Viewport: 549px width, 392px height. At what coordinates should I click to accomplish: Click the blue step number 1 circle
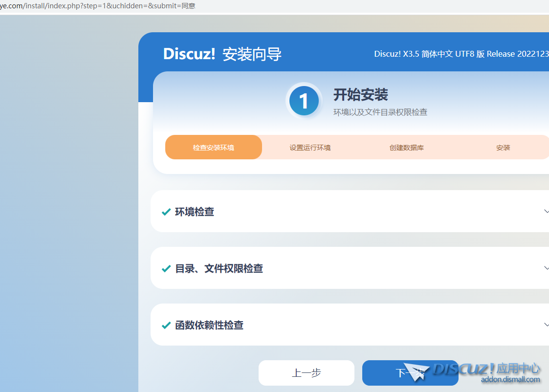pos(304,101)
